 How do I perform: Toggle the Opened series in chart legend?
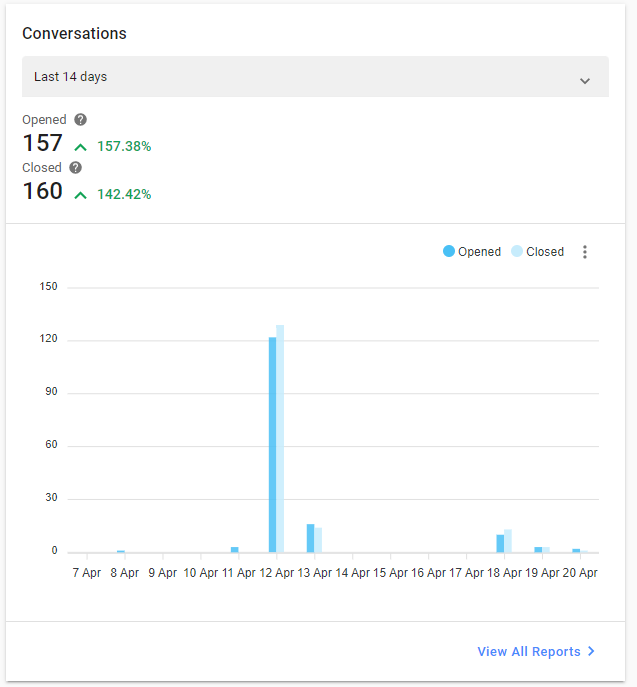(472, 251)
